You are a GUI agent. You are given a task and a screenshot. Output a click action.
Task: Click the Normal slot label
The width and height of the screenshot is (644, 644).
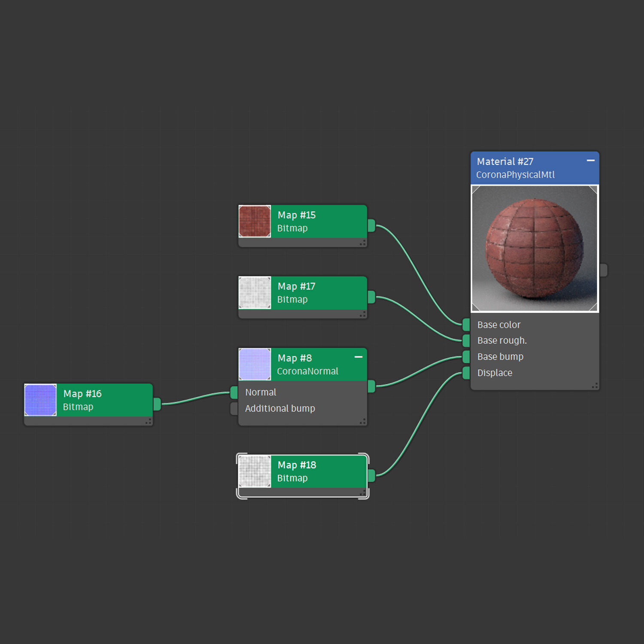point(261,392)
